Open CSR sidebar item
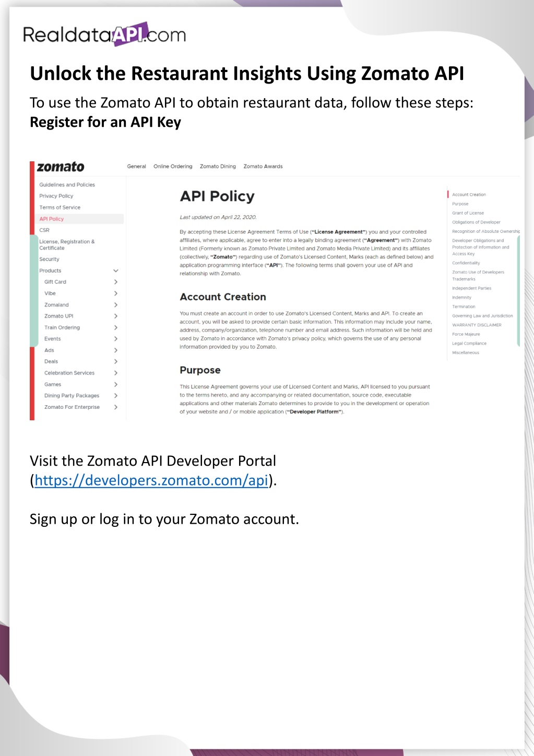This screenshot has height=756, width=534. (44, 230)
